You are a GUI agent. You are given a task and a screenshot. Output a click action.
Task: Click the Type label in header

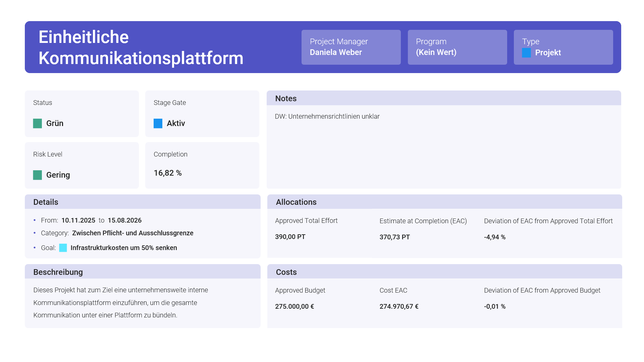[x=531, y=42]
